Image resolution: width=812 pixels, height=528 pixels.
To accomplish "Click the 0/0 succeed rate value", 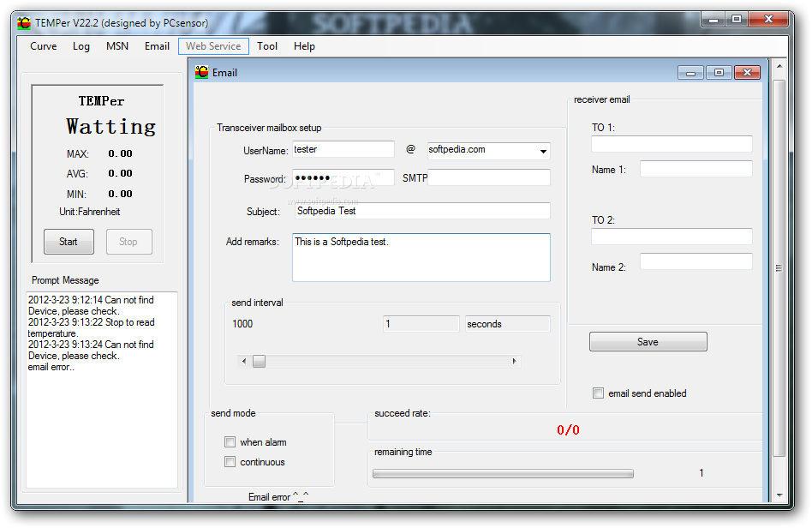I will pyautogui.click(x=568, y=429).
